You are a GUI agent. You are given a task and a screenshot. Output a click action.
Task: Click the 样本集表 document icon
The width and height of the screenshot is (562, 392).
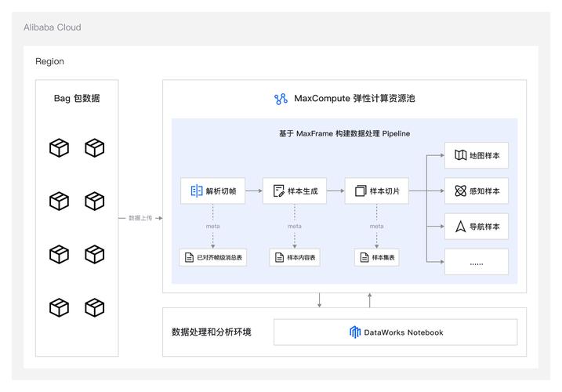tap(364, 257)
